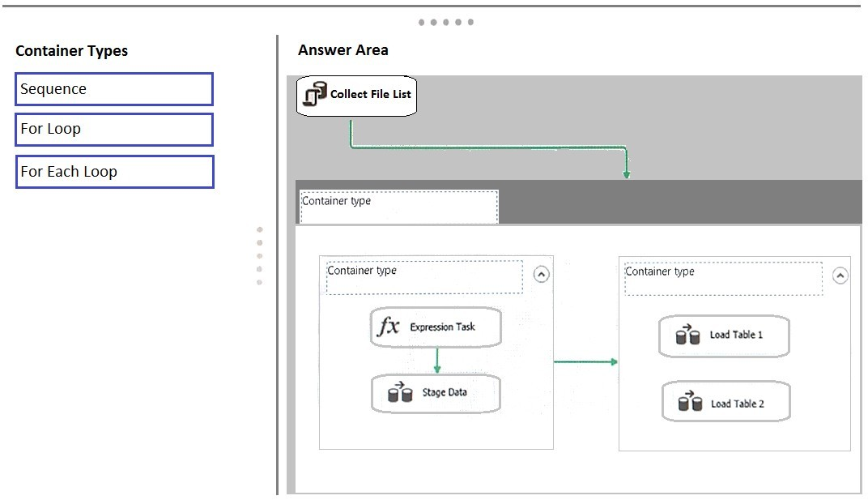The width and height of the screenshot is (868, 500).
Task: Click the Load Table 2 data flow icon
Action: (690, 401)
